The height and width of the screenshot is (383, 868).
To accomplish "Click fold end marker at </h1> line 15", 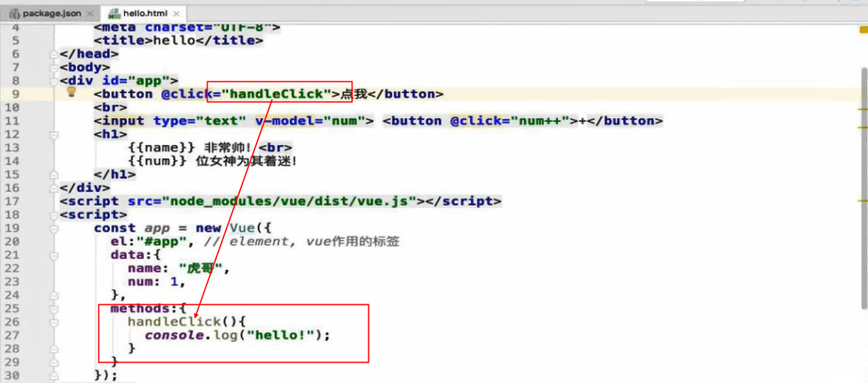I will [54, 175].
